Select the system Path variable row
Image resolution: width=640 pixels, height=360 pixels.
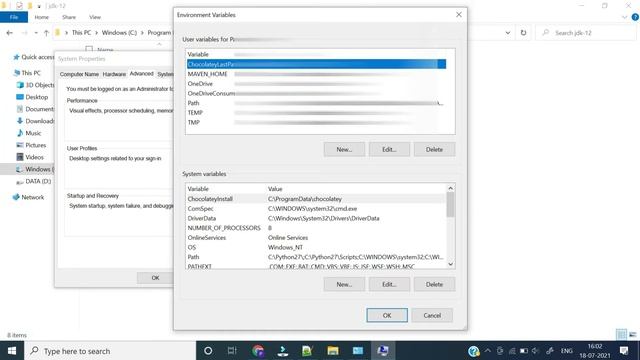316,257
